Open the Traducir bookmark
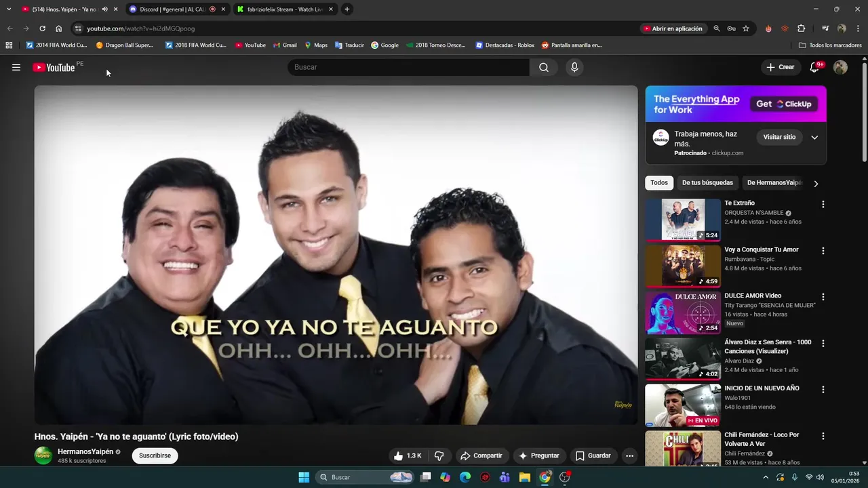Image resolution: width=868 pixels, height=488 pixels. (349, 45)
